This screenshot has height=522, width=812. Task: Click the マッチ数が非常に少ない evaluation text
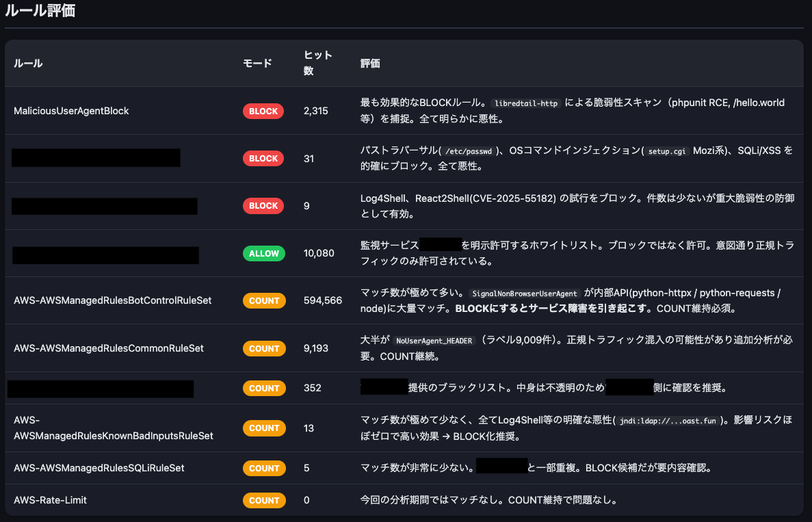point(536,468)
